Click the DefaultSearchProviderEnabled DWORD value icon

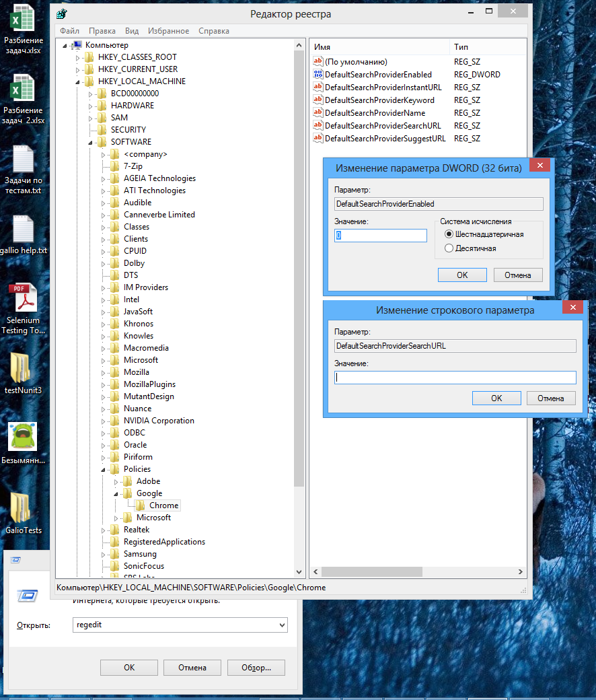[x=318, y=75]
